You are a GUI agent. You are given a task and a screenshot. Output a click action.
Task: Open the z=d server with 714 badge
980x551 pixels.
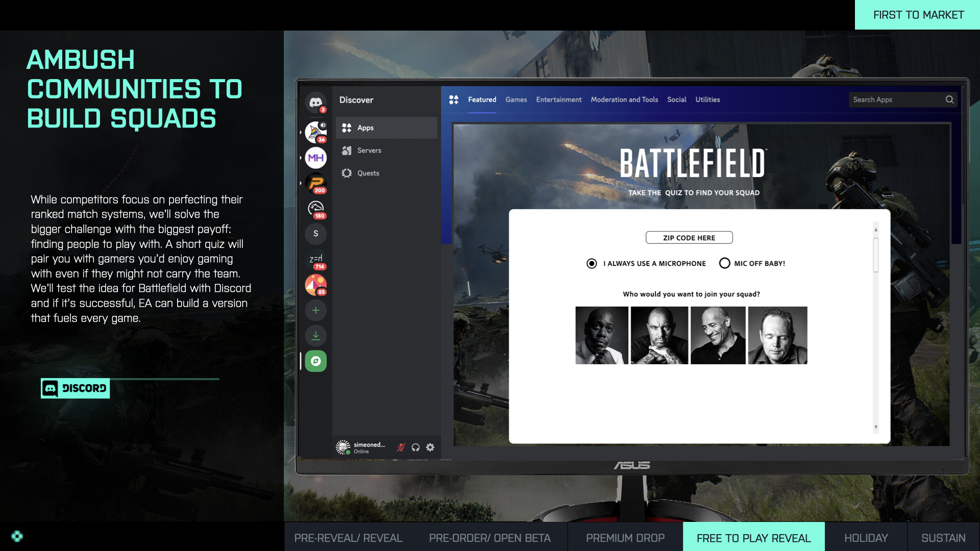(316, 260)
